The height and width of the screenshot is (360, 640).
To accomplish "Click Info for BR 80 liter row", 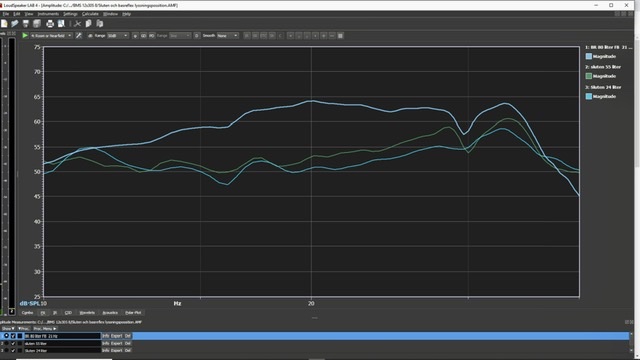I will coord(106,336).
